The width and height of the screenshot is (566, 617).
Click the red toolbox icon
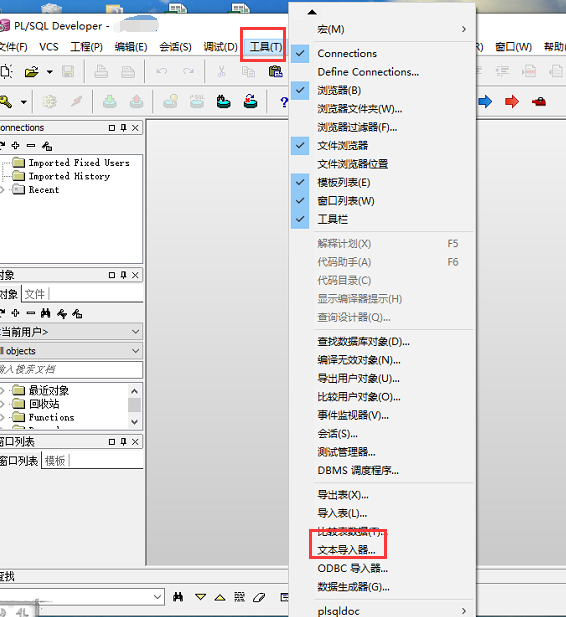click(x=539, y=102)
